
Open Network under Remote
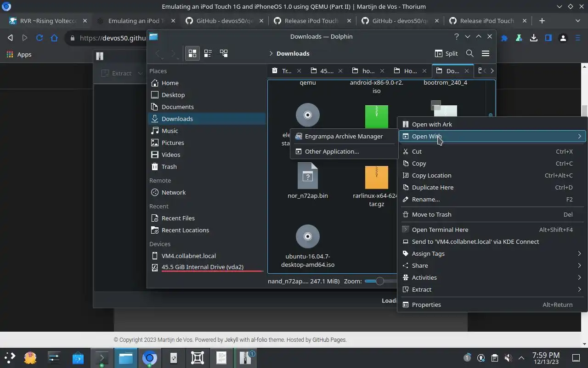tap(207, 192)
